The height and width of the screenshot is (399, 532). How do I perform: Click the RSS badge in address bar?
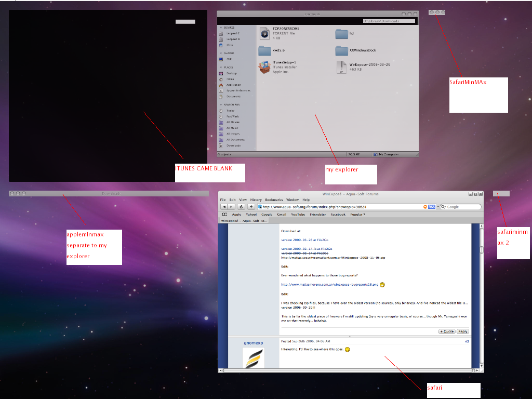(x=431, y=207)
